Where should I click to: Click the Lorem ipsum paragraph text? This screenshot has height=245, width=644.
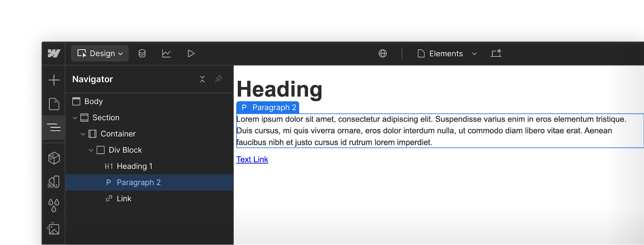coord(440,131)
